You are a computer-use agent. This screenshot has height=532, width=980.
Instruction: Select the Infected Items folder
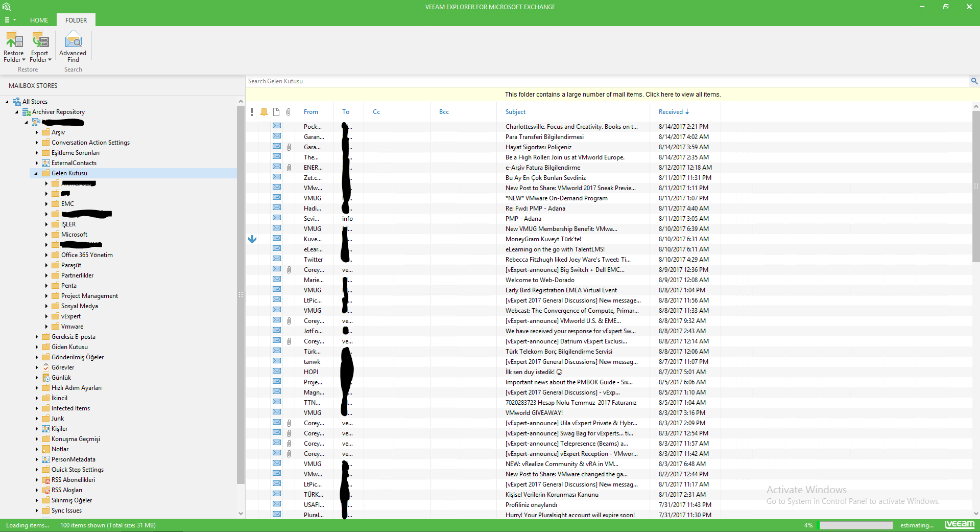point(70,408)
